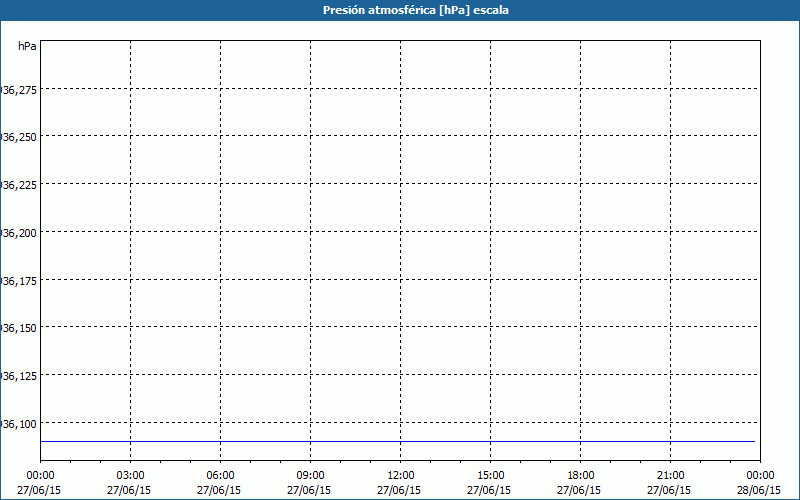The width and height of the screenshot is (800, 500).
Task: Select the 36,275 y-axis label
Action: coord(19,90)
